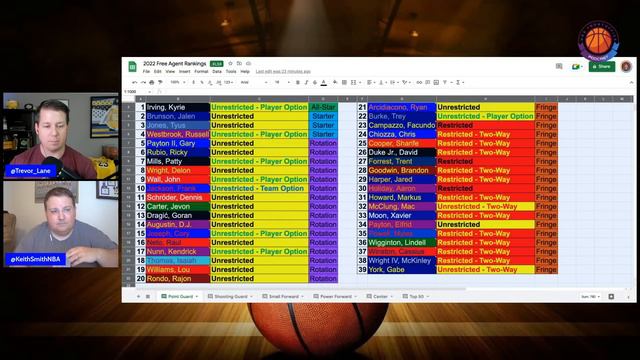Select the cell 'York, Gabe'
This screenshot has height=360, width=640.
tap(402, 269)
